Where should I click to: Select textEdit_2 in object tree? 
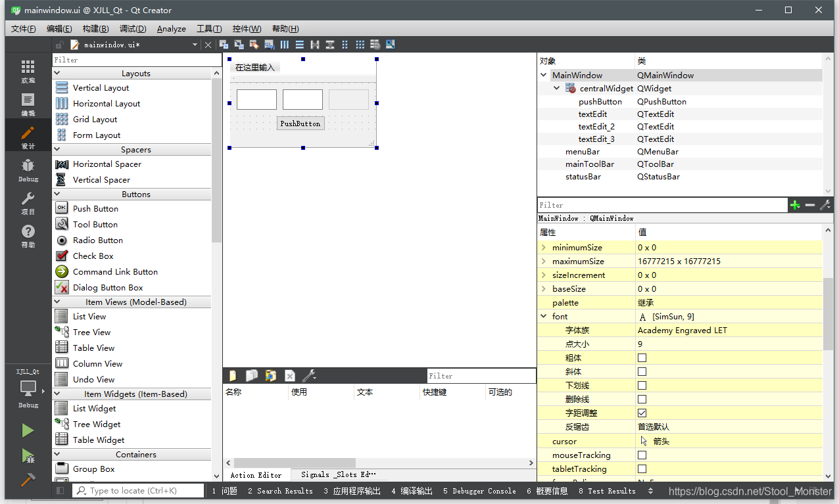pyautogui.click(x=596, y=126)
